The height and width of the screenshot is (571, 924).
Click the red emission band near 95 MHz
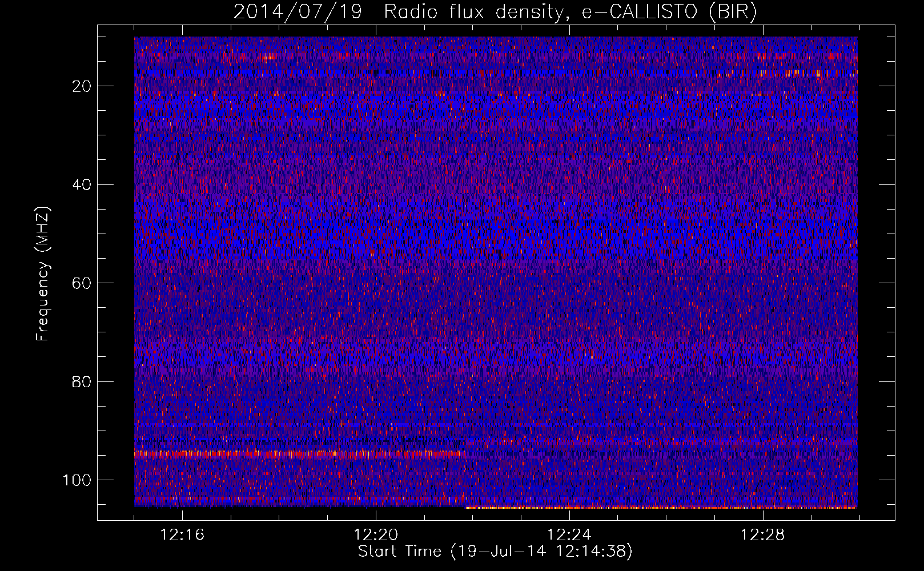pos(300,455)
